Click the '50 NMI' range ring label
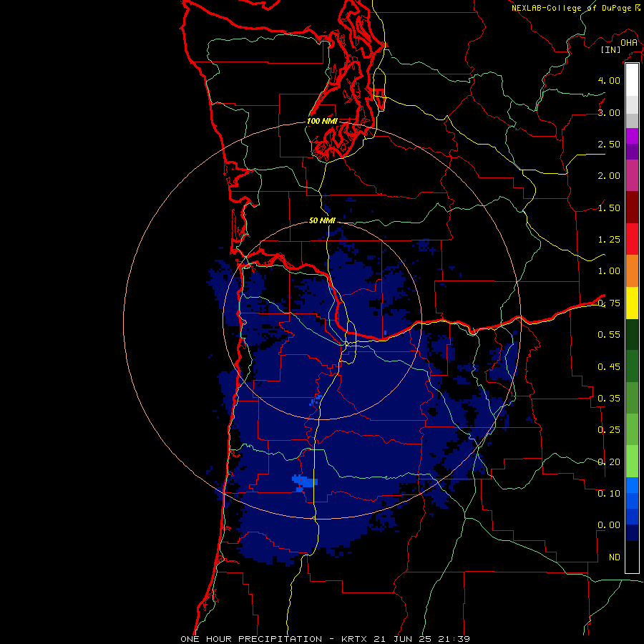The image size is (644, 644). click(x=322, y=221)
